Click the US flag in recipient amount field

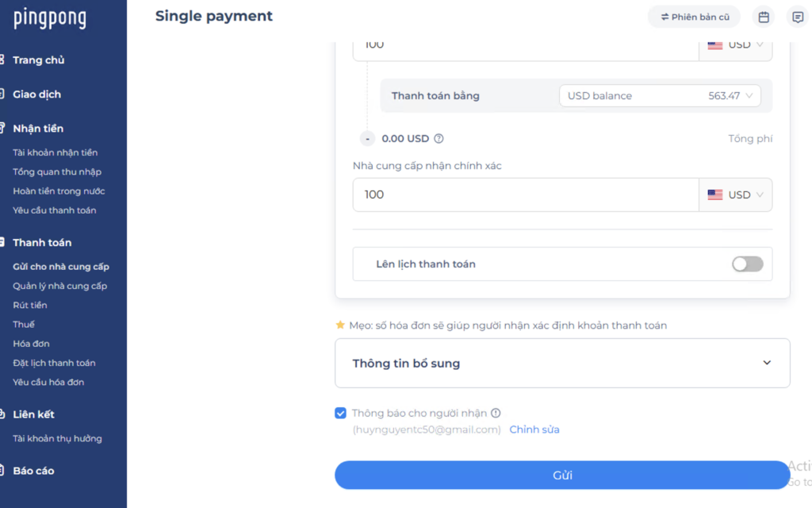click(x=715, y=195)
